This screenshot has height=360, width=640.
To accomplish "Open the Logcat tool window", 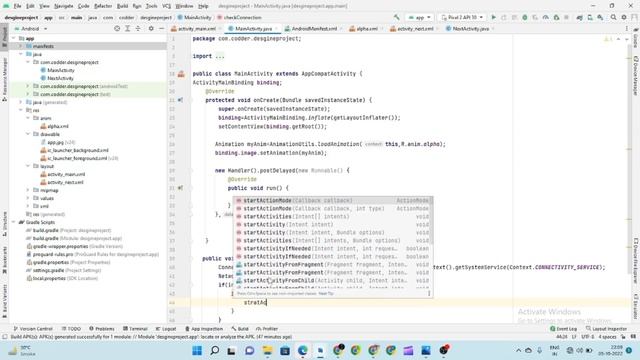I will (x=166, y=329).
